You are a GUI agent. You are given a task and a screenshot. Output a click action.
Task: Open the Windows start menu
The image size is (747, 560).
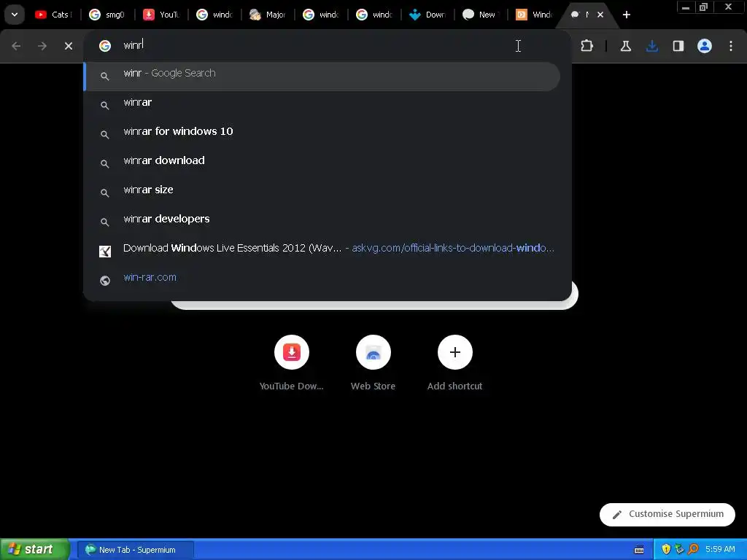34,549
